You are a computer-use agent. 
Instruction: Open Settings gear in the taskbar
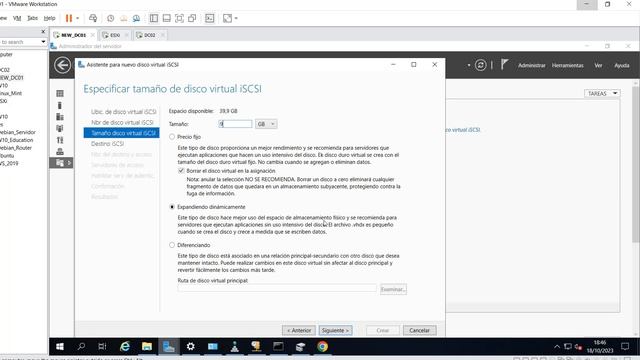coord(190,347)
